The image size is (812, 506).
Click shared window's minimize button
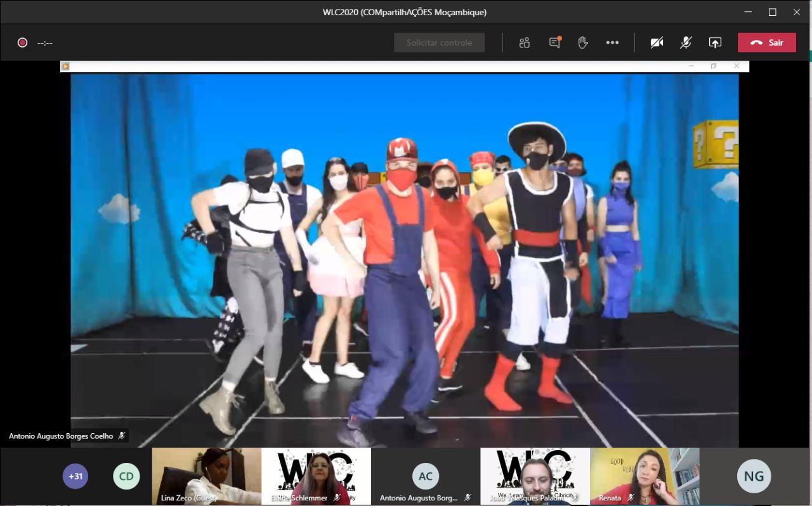pos(691,66)
